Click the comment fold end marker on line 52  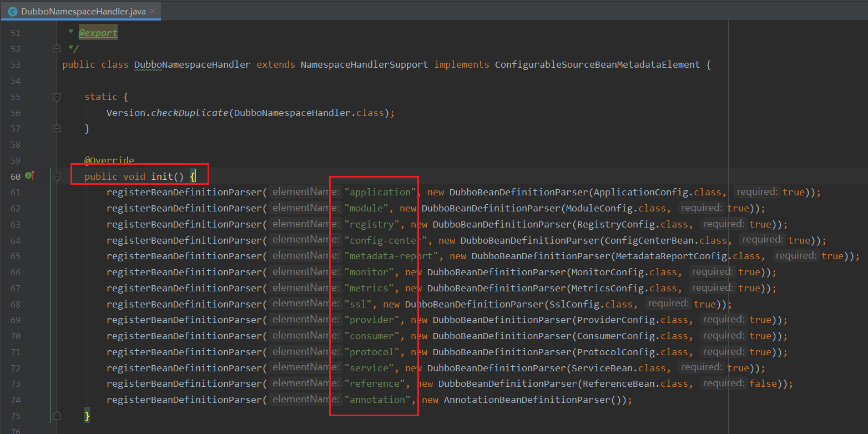(x=57, y=49)
